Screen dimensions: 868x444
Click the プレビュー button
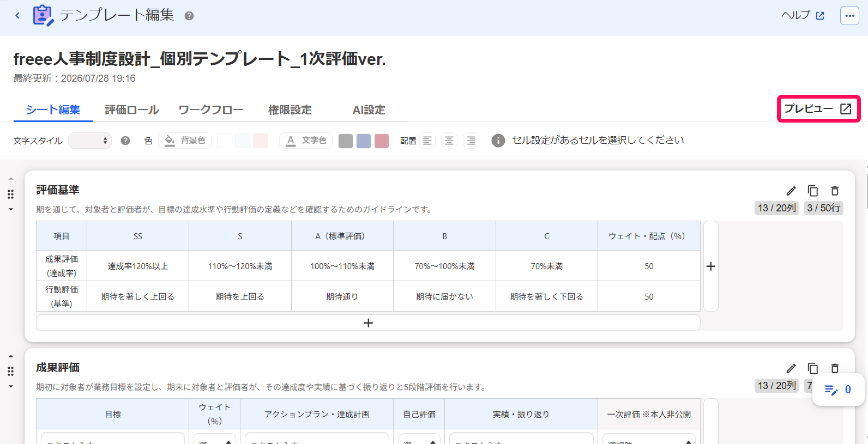coord(818,109)
